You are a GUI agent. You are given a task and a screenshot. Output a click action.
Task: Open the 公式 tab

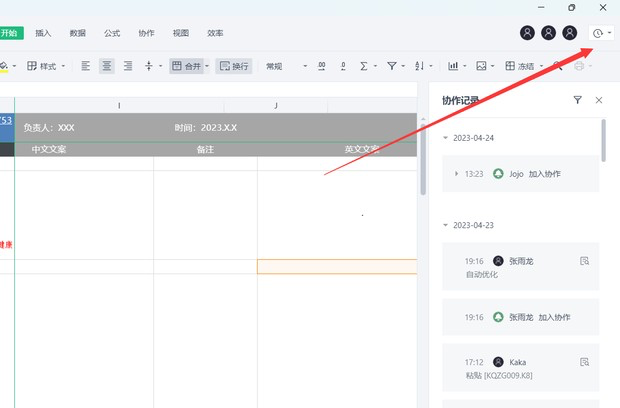(x=112, y=33)
